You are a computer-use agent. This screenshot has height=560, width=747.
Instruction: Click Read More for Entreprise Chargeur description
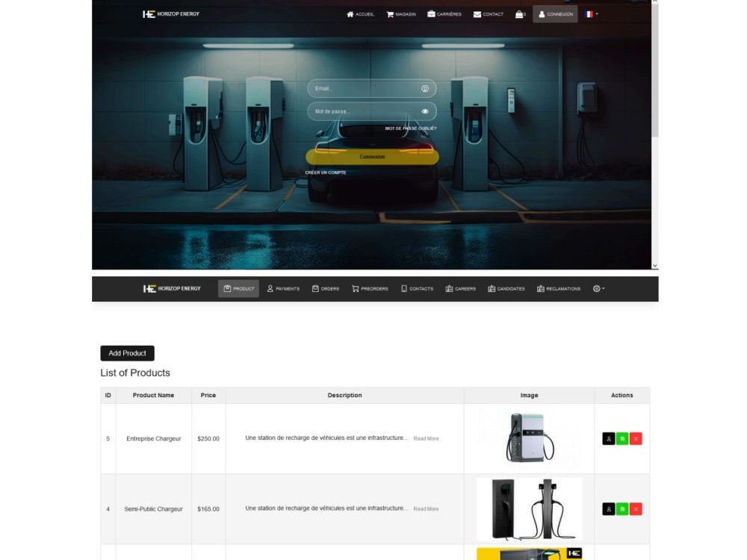click(426, 438)
